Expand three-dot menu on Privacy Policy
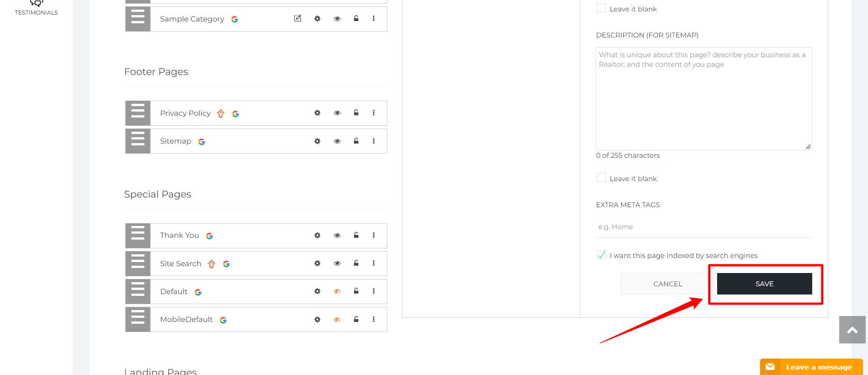Image resolution: width=868 pixels, height=375 pixels. pyautogui.click(x=374, y=113)
